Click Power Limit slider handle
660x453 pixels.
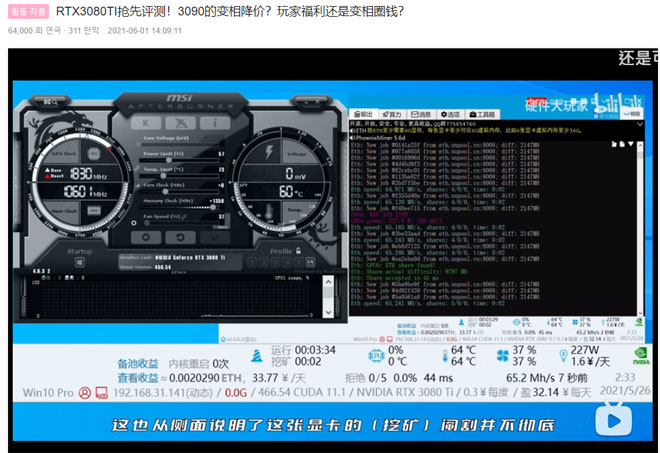tap(169, 160)
